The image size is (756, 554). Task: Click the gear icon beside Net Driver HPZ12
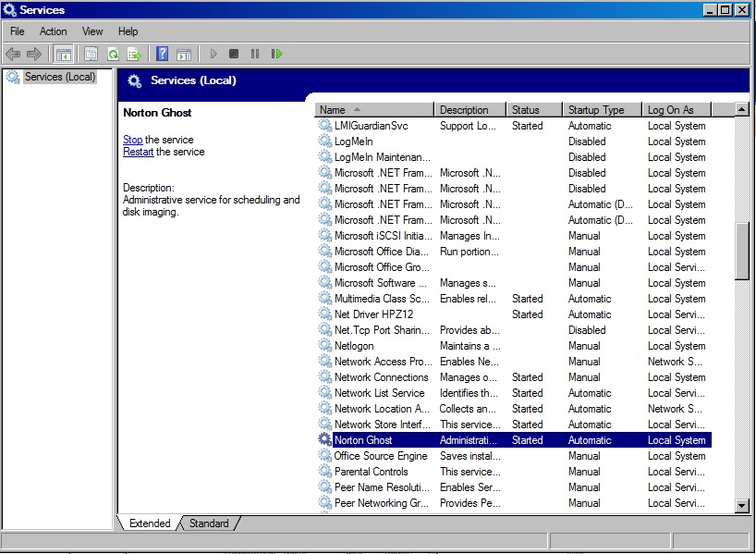[325, 314]
